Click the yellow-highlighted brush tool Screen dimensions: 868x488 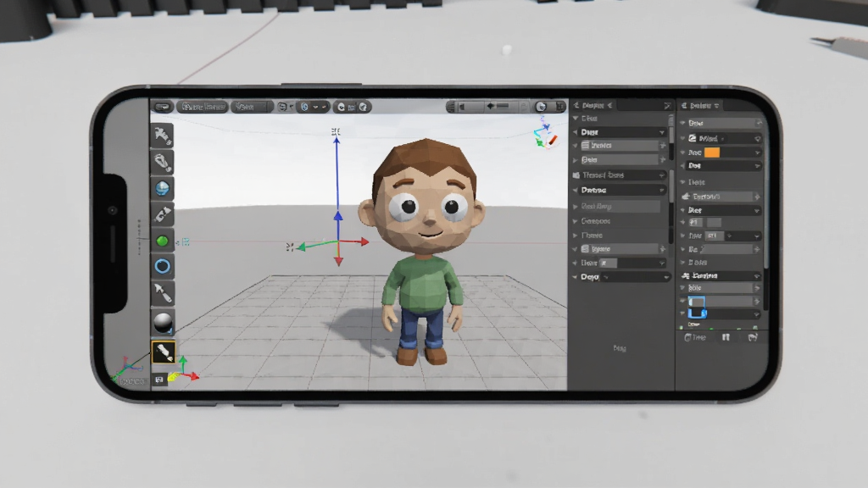tap(164, 352)
